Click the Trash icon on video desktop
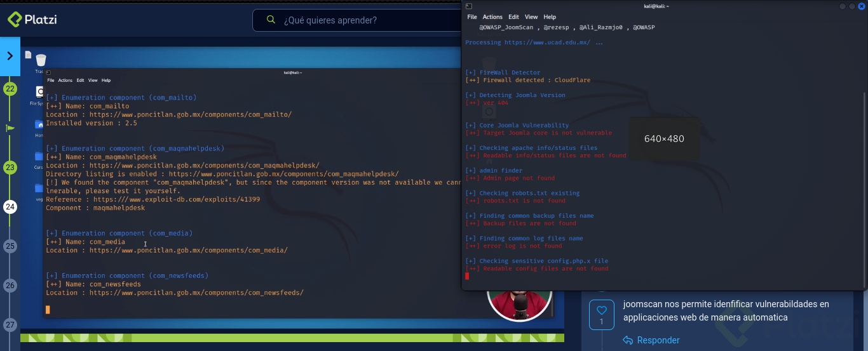The height and width of the screenshot is (351, 868). pyautogui.click(x=41, y=60)
